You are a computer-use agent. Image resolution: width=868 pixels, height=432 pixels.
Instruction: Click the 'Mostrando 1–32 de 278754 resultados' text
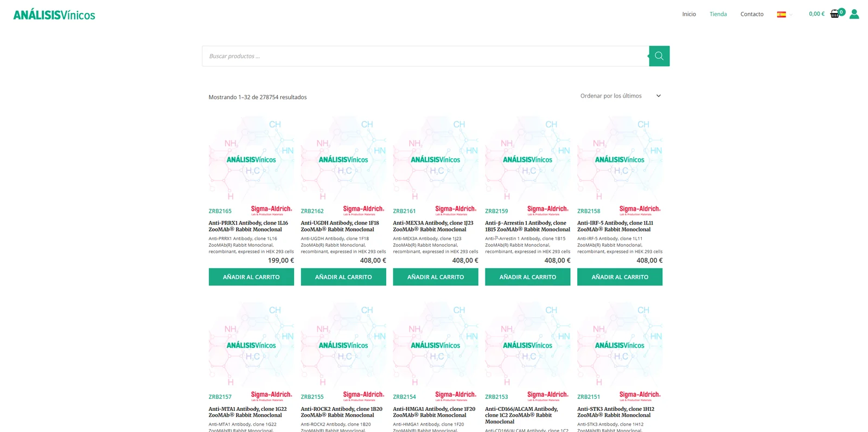pos(258,98)
